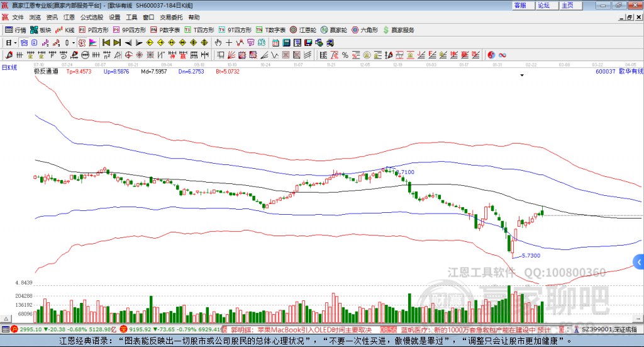This screenshot has width=644, height=347.
Task: Toggle the 极 extreme channel indicator button
Action: [x=82, y=43]
